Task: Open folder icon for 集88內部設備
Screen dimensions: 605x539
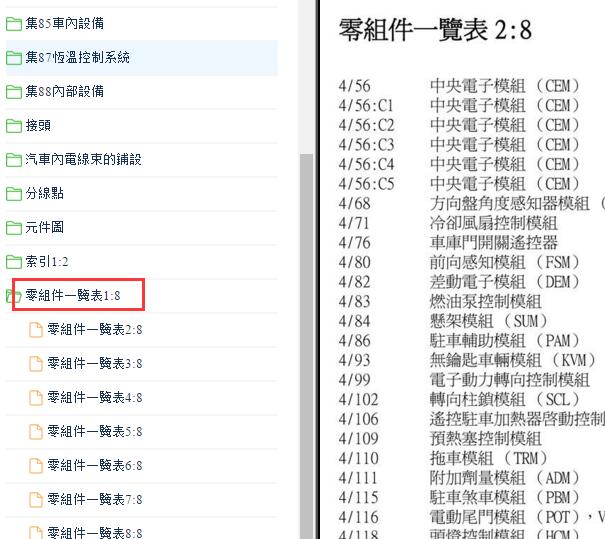Action: [x=14, y=92]
